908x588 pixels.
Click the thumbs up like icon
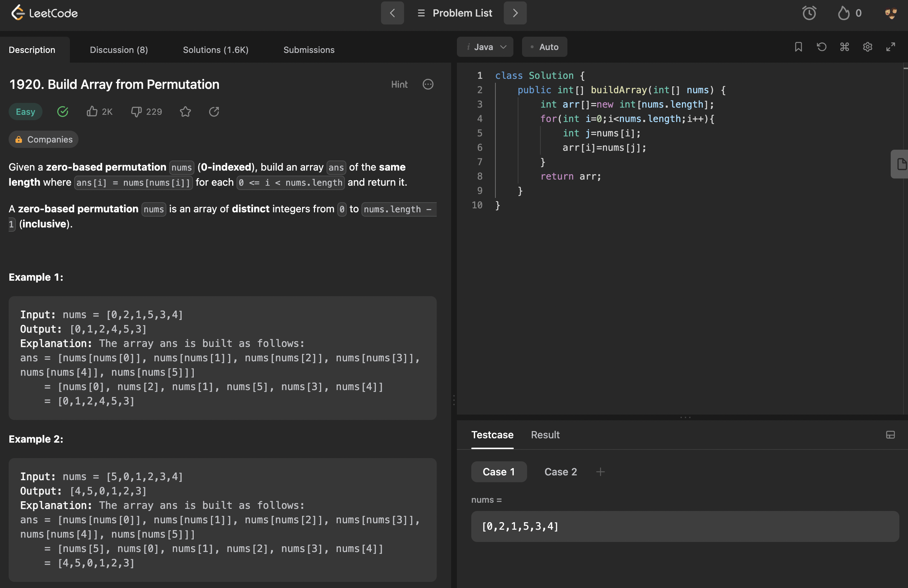tap(92, 111)
